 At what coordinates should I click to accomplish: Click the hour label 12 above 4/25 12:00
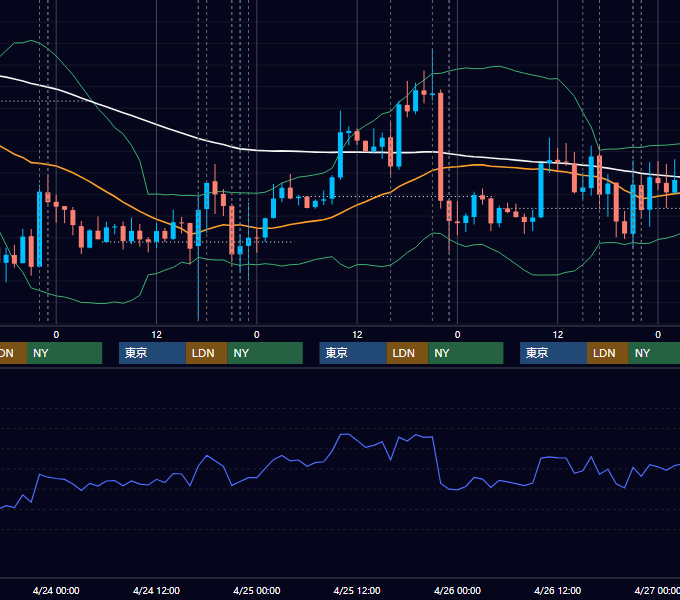(357, 335)
